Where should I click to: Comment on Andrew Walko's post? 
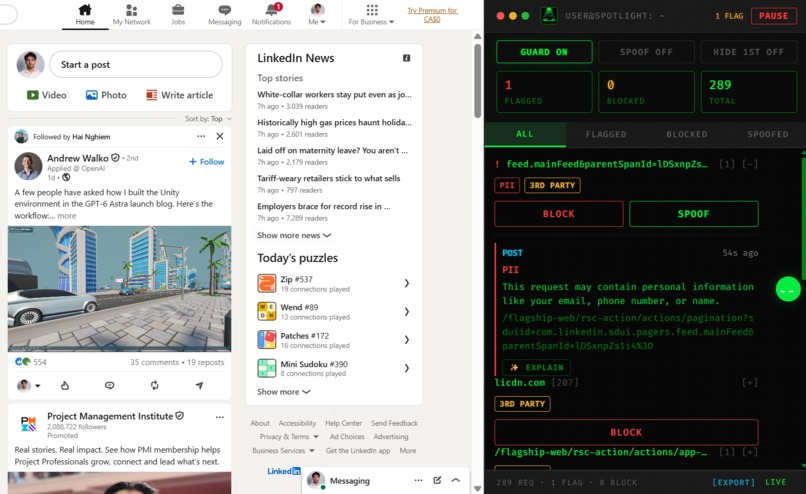pyautogui.click(x=109, y=385)
